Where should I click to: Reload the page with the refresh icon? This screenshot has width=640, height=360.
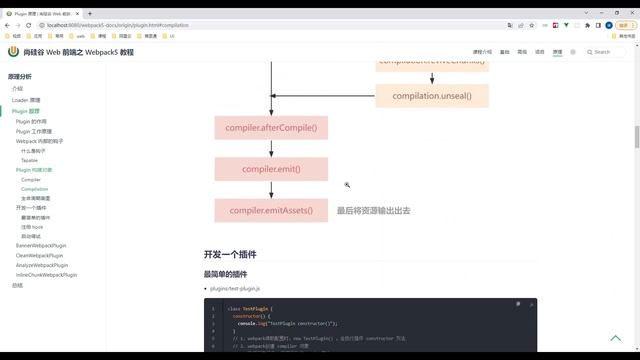coord(29,25)
